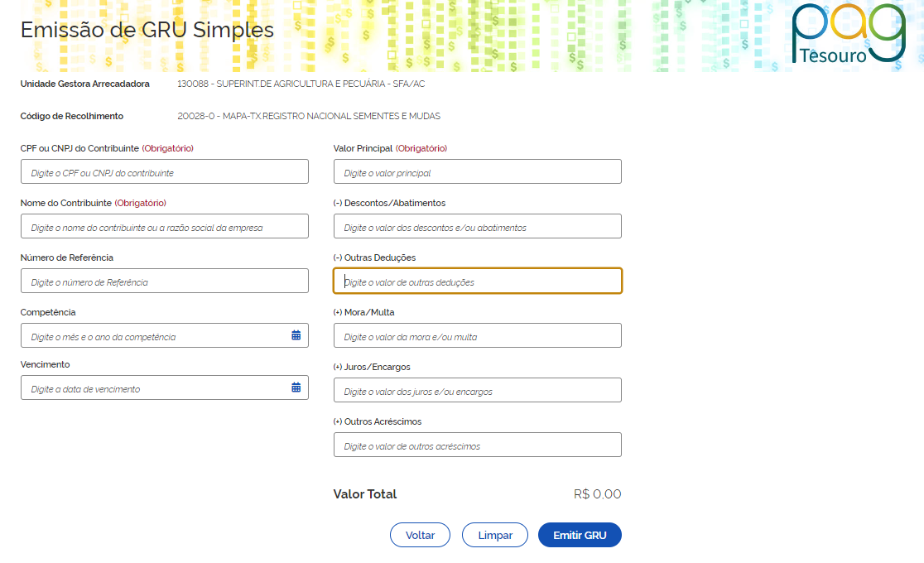Click the PagTesouro logo

point(848,34)
